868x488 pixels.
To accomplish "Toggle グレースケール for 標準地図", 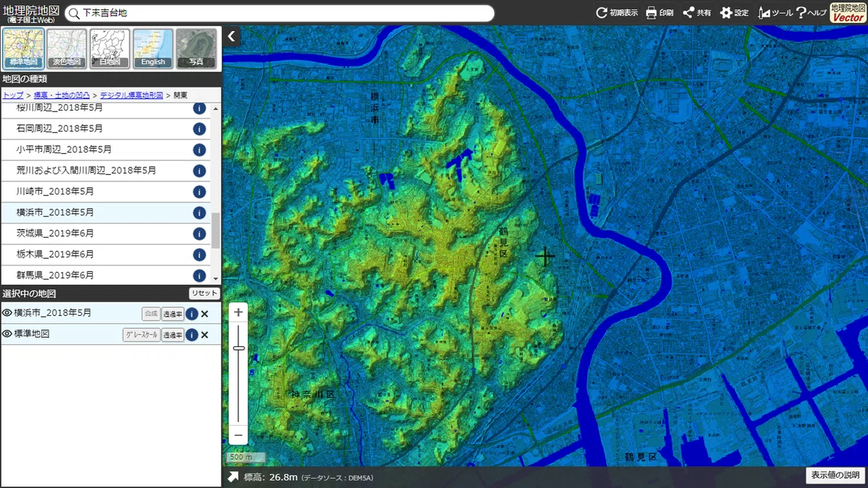I will pyautogui.click(x=141, y=335).
